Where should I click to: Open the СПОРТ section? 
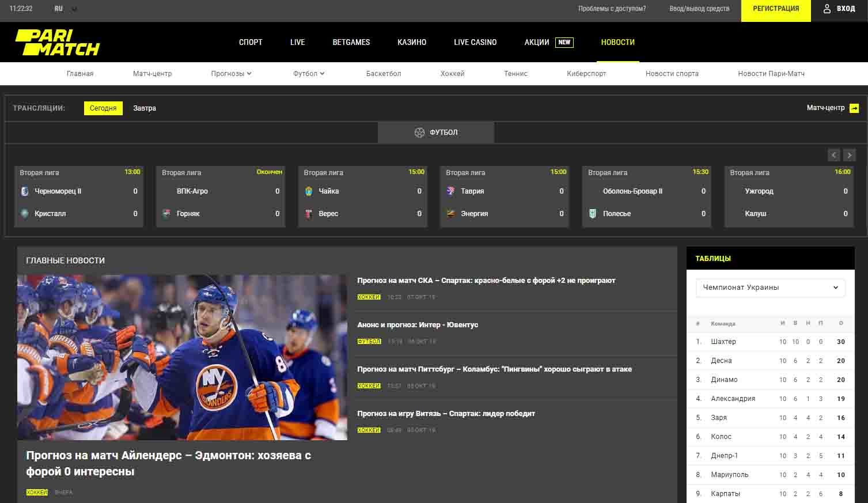point(251,42)
